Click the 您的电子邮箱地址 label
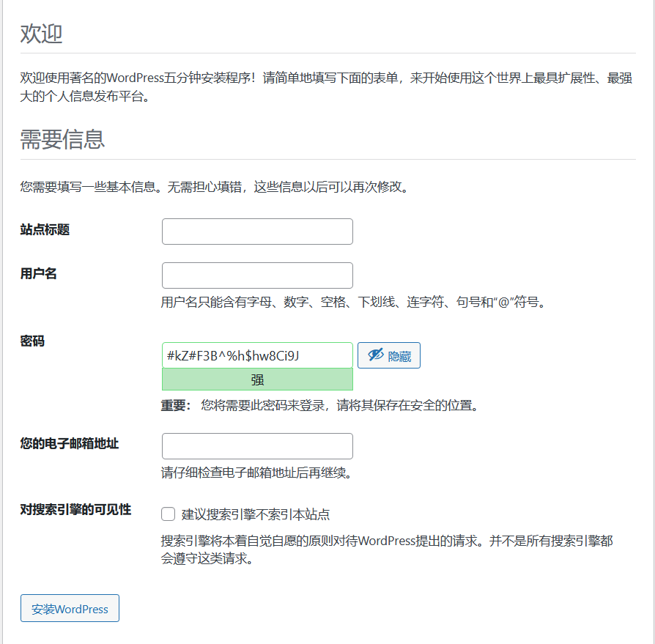 click(70, 443)
